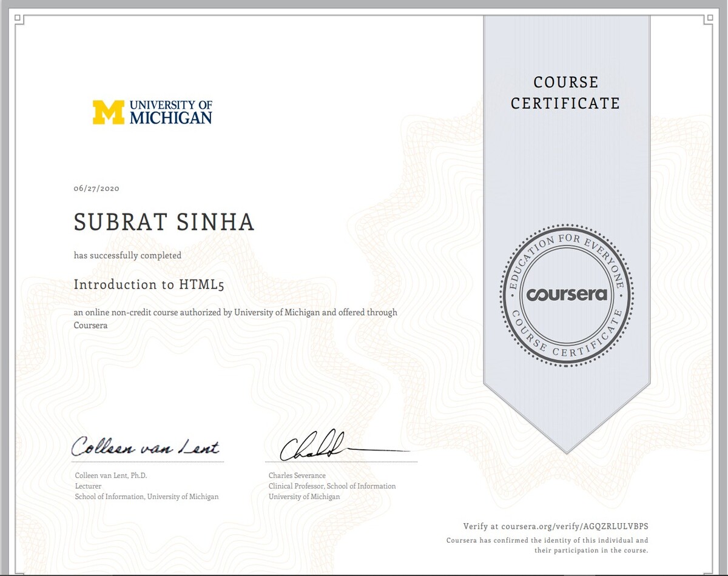Click the 'Clinical Professor, School of Information' line
The image size is (728, 576).
tap(332, 486)
